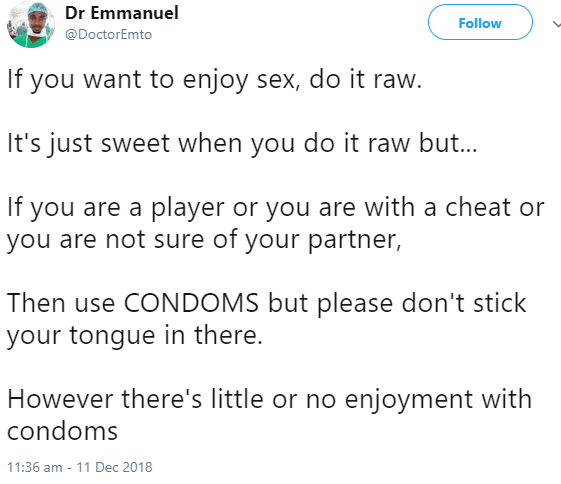The height and width of the screenshot is (484, 561).
Task: Click the line "your tongue in there."
Action: coord(135,336)
